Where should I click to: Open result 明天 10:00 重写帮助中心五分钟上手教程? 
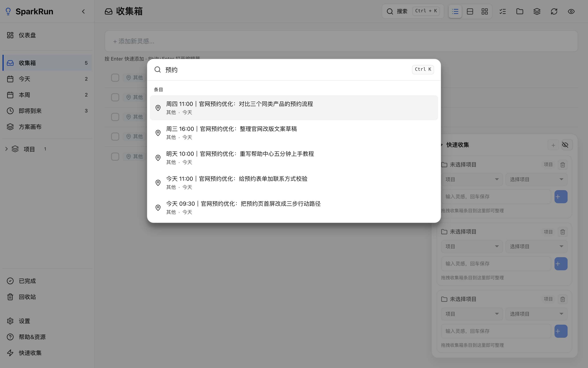click(294, 158)
